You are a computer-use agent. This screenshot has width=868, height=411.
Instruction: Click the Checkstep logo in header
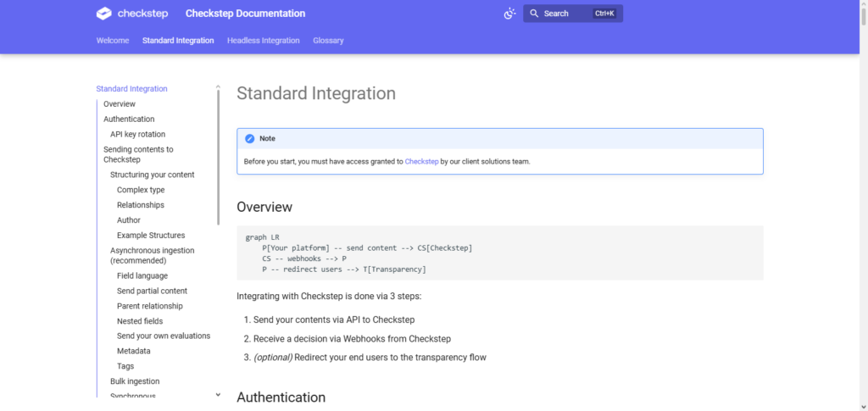tap(131, 14)
